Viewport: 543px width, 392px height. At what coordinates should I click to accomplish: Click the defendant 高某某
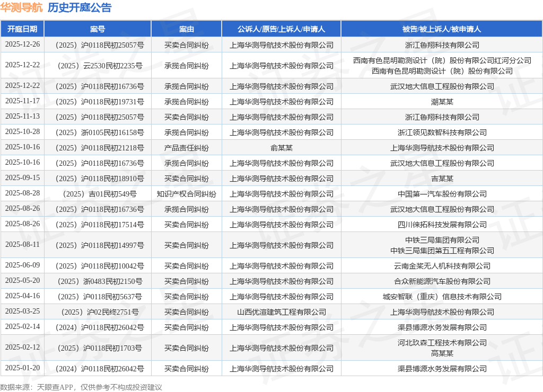coord(442,353)
